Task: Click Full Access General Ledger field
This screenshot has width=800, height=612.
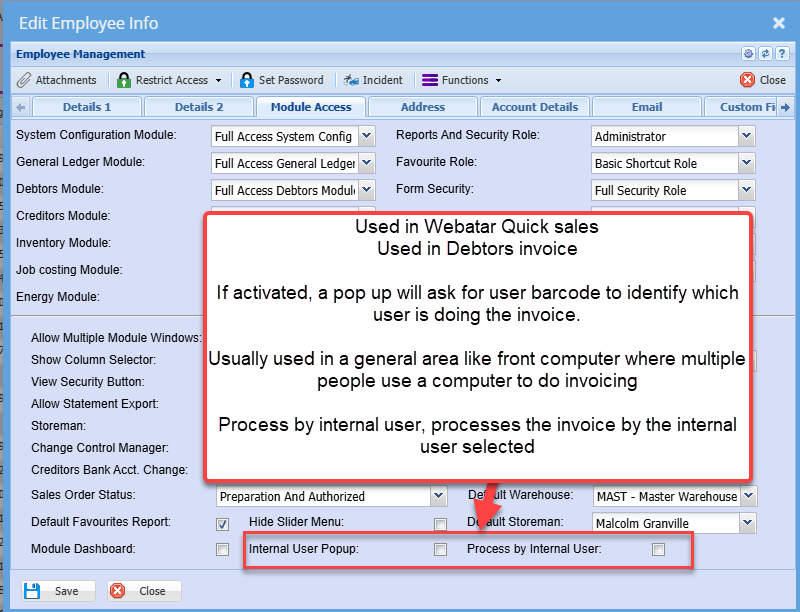Action: (x=285, y=163)
